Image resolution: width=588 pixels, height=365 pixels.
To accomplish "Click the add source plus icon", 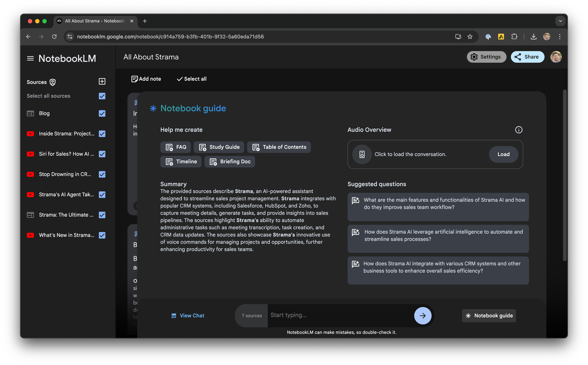I will pos(102,82).
